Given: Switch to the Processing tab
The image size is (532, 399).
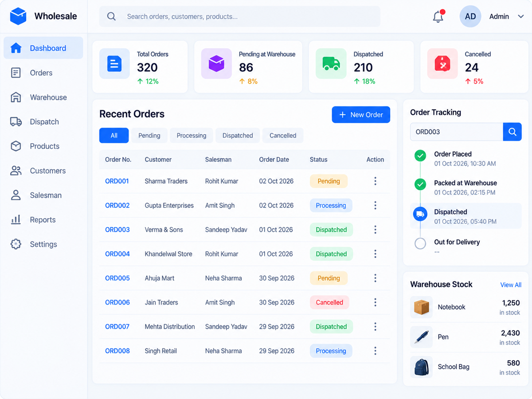Looking at the screenshot, I should point(192,135).
